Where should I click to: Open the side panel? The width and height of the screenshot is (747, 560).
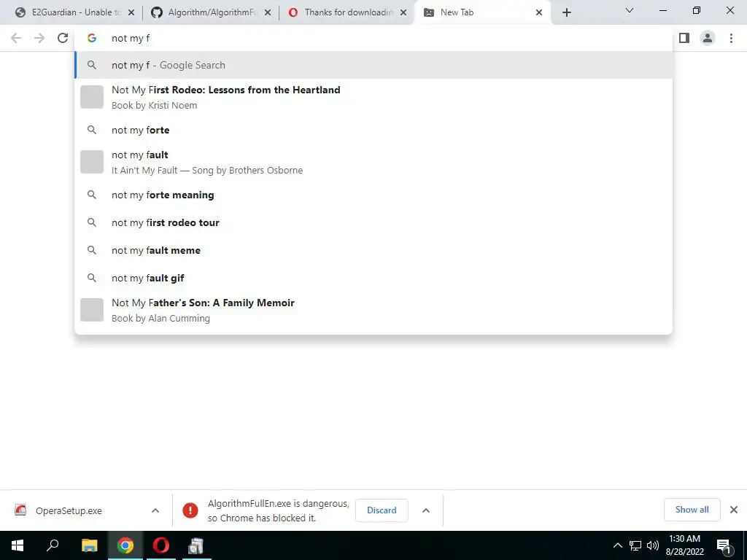(x=684, y=38)
